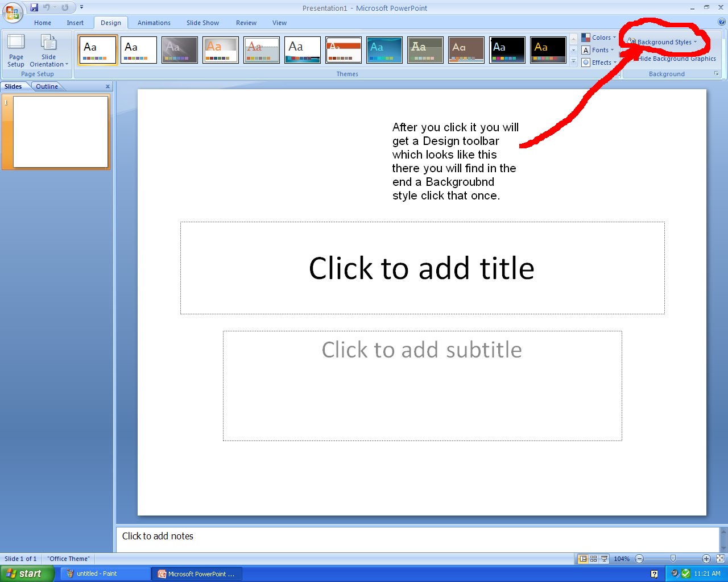Screen dimensions: 728x582
Task: Apply the dark gray gradient theme
Action: 180,49
